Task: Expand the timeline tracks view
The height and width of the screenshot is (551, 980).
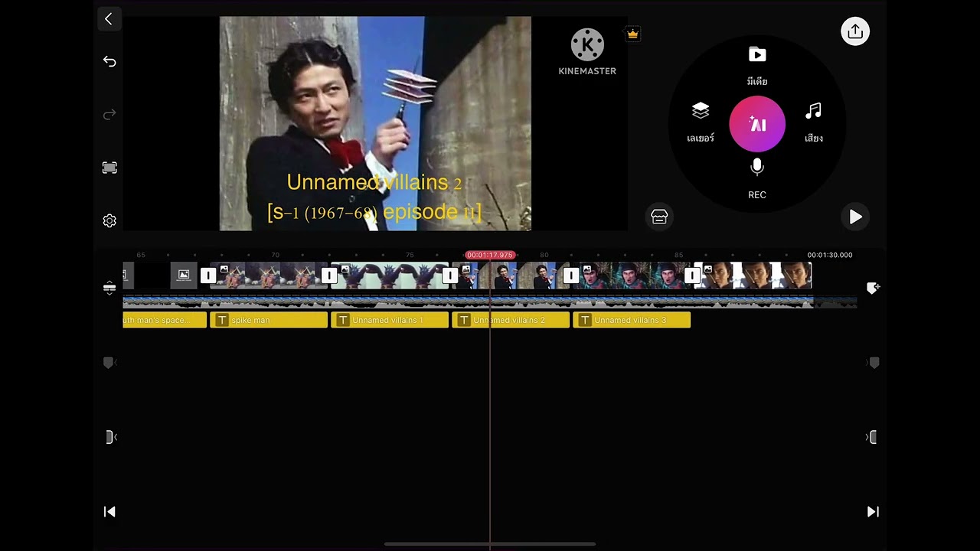Action: pos(109,288)
